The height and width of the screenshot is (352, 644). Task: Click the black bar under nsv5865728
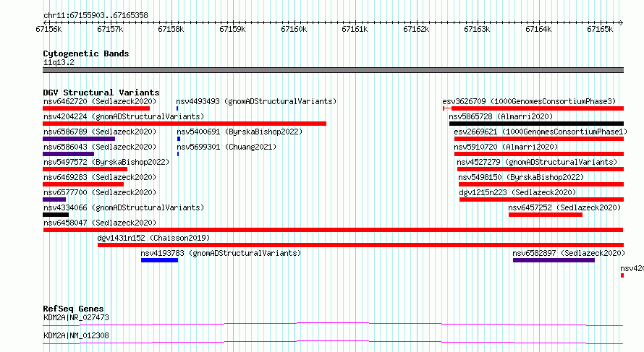point(536,124)
